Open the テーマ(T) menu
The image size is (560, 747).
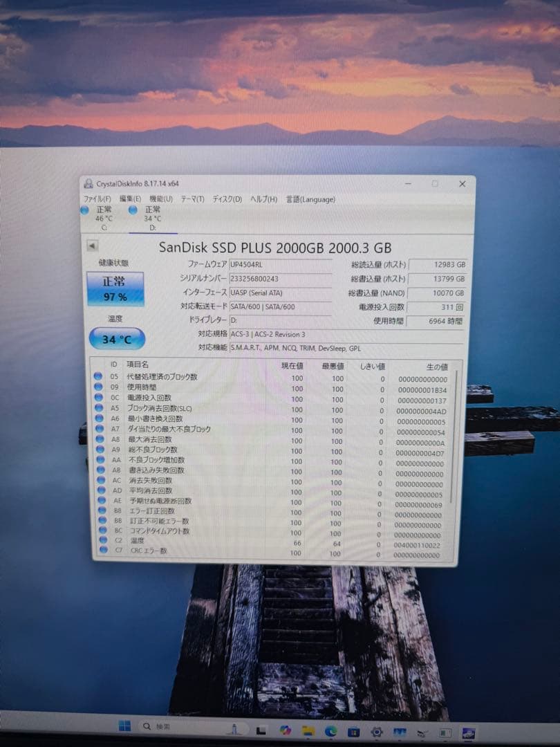(x=192, y=199)
